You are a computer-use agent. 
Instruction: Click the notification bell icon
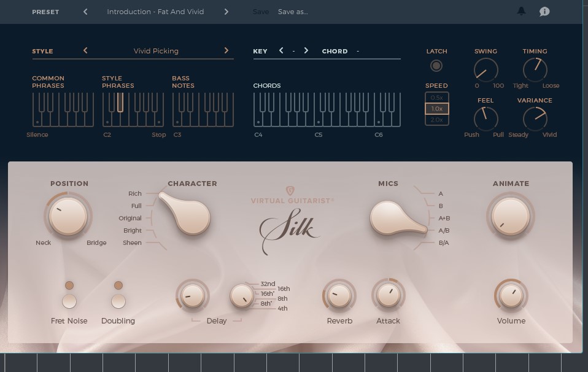click(x=522, y=11)
